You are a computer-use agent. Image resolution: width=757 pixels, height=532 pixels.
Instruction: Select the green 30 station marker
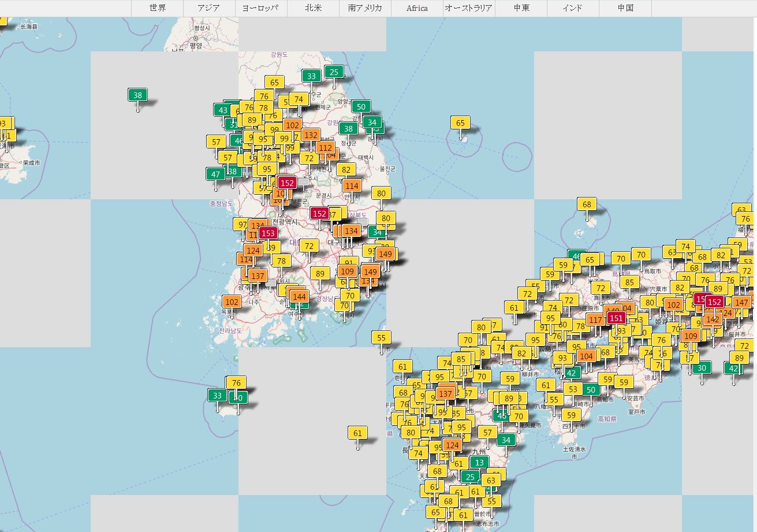(702, 368)
